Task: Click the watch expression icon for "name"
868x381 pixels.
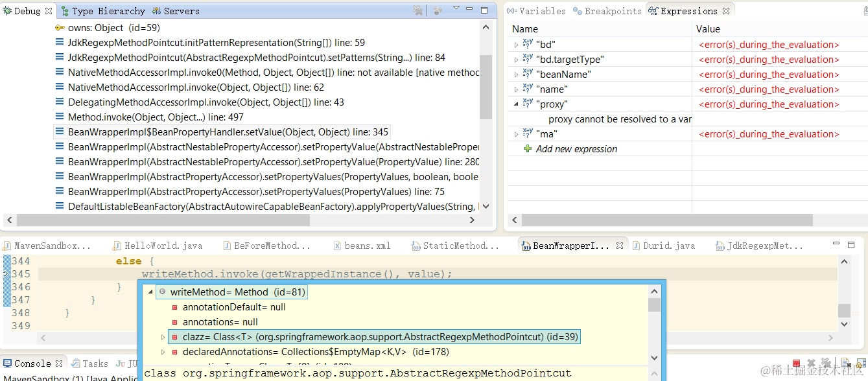Action: pyautogui.click(x=528, y=89)
